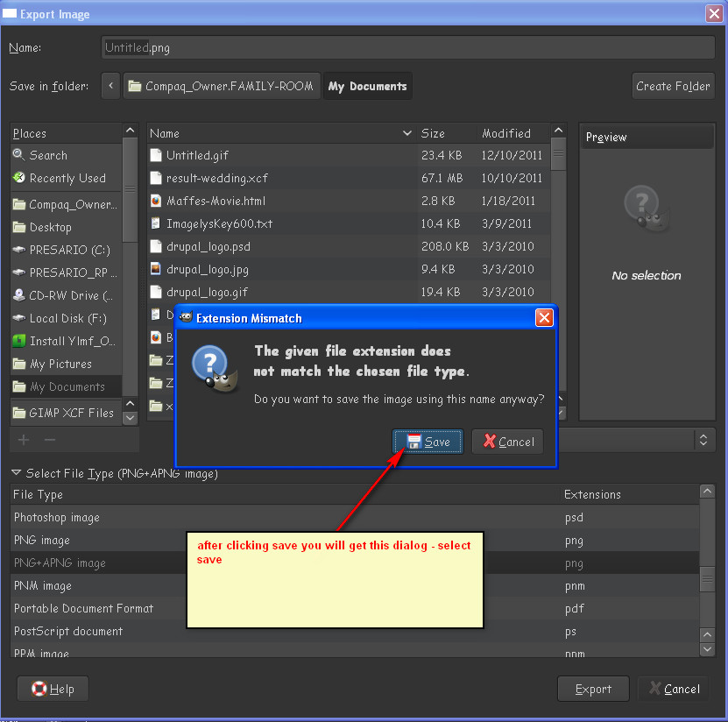Switch to the My Documents breadcrumb
728x722 pixels.
(367, 86)
